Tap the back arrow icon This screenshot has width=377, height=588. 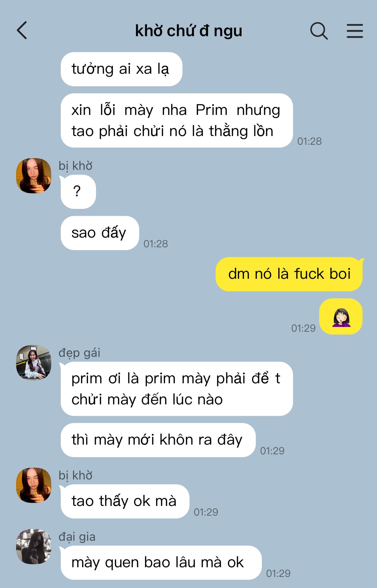pyautogui.click(x=22, y=30)
